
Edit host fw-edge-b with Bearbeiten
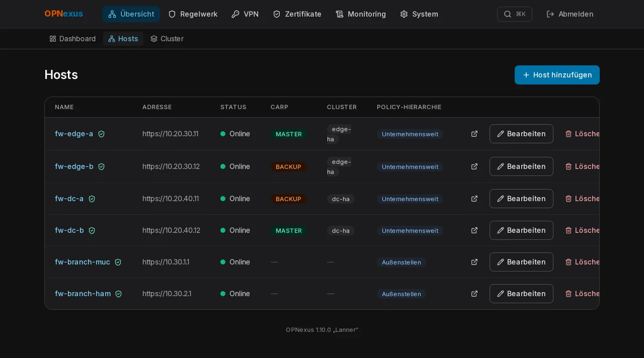pyautogui.click(x=521, y=166)
